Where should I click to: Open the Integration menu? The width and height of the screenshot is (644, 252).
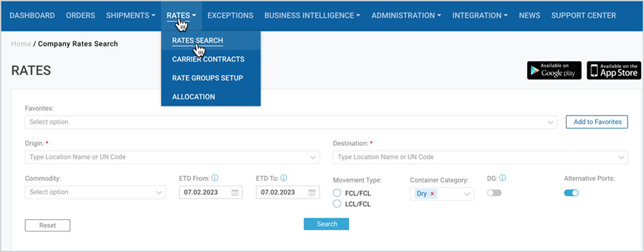[x=480, y=16]
